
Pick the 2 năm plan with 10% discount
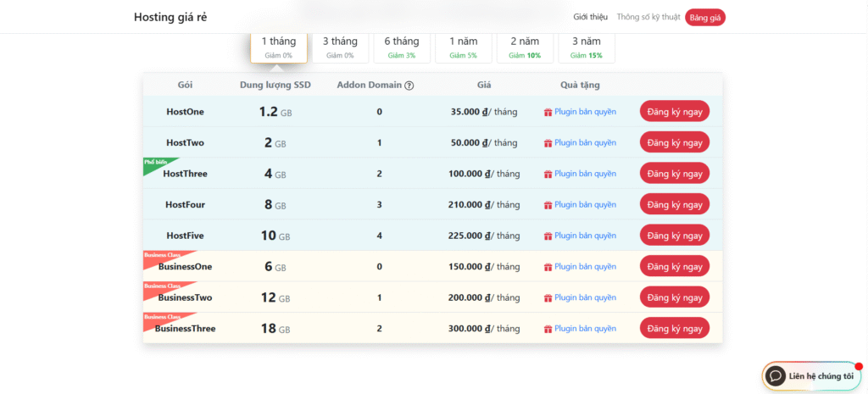[525, 47]
